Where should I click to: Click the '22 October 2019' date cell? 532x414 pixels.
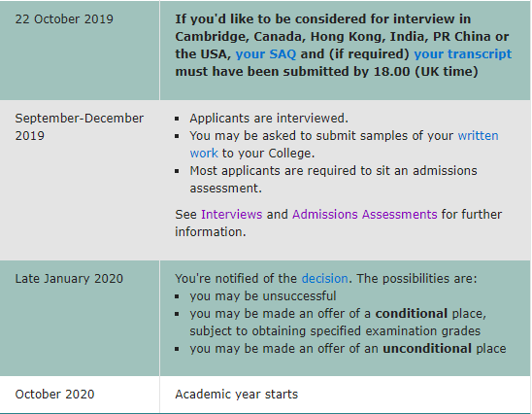[x=80, y=50]
